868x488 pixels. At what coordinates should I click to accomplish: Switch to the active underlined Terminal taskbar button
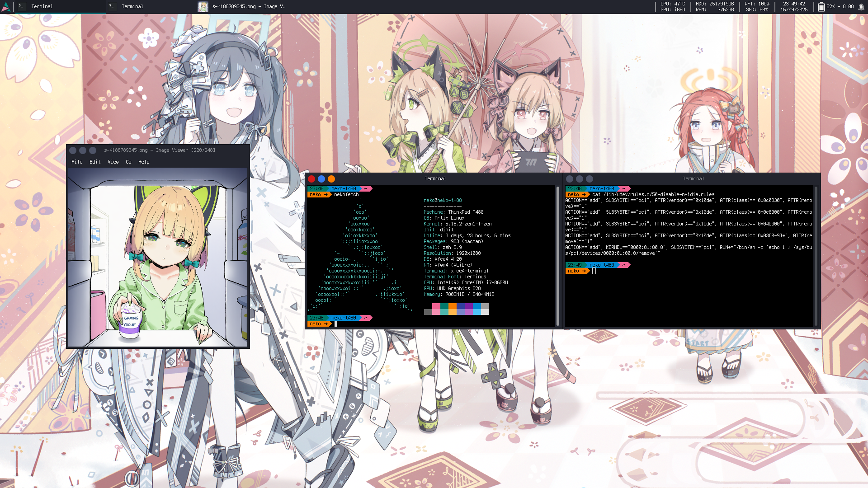point(60,6)
